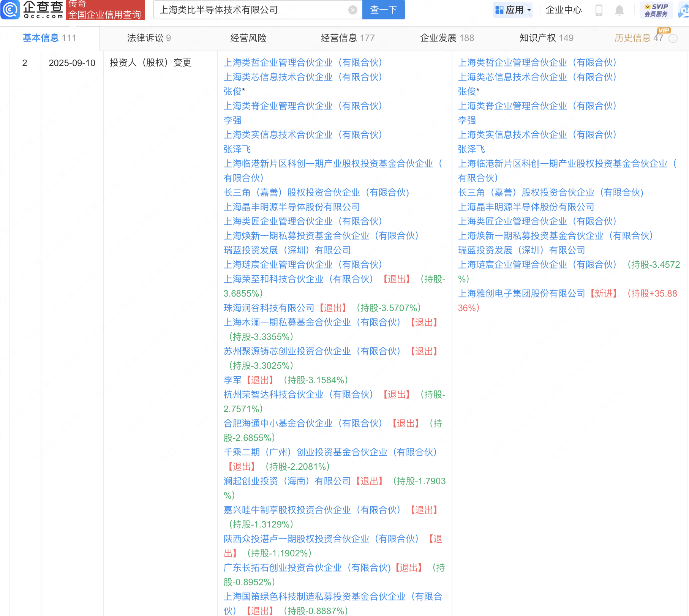Open 嘉兴哇牛制享股权投资合伙企业 link
Image resolution: width=689 pixels, height=616 pixels.
pos(312,510)
